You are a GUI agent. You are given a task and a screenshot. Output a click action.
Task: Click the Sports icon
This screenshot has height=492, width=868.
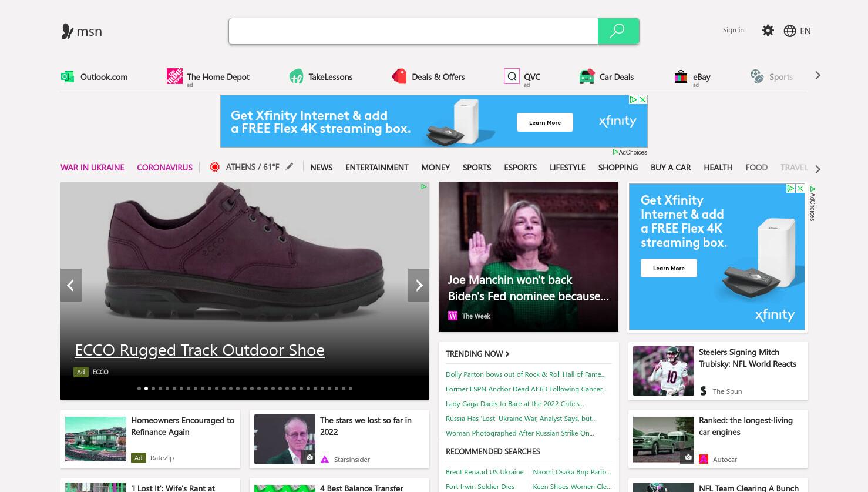click(757, 76)
